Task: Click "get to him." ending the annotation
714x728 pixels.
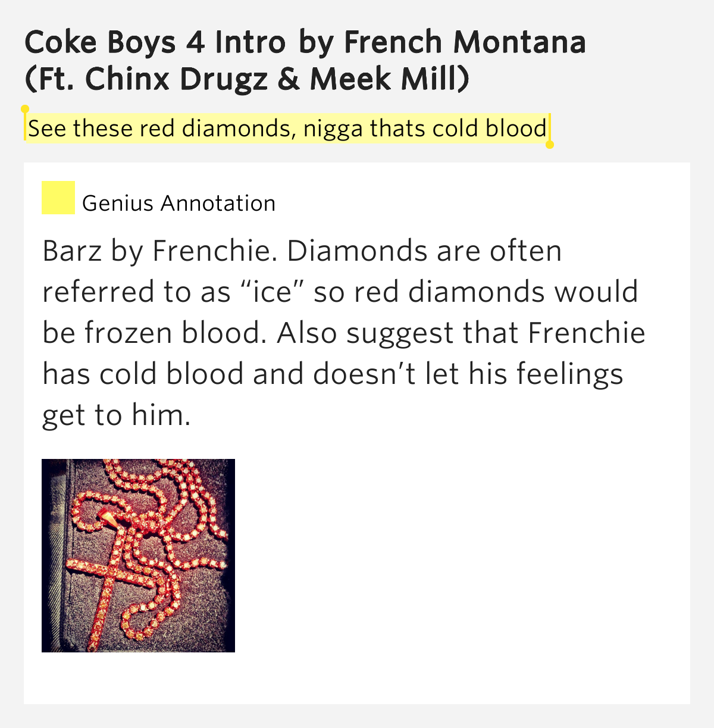Action: pos(117,415)
